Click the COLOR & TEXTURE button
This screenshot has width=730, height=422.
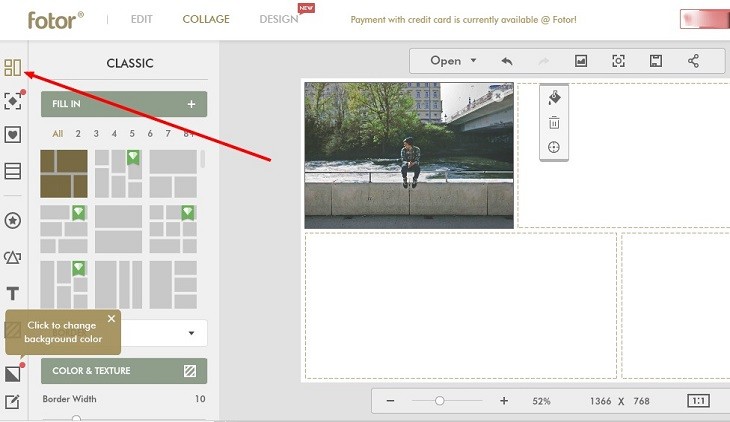click(x=124, y=371)
